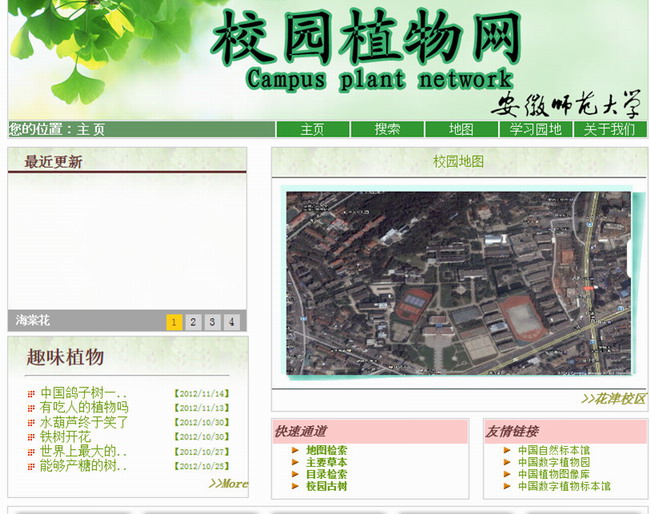Open the 关于我们 menu item
This screenshot has width=650, height=514.
tap(609, 129)
